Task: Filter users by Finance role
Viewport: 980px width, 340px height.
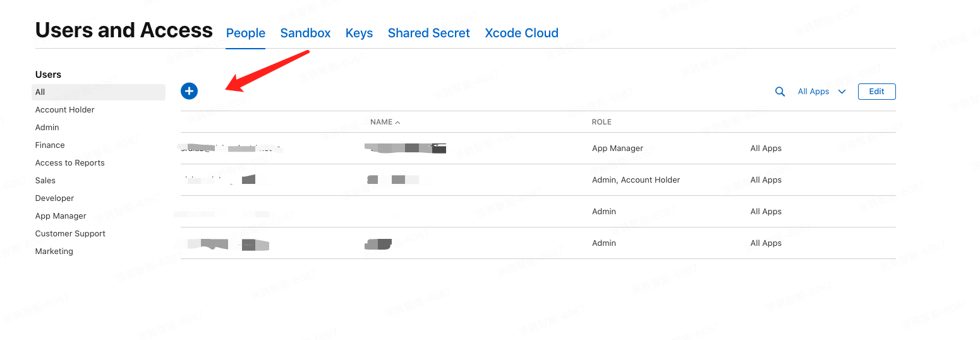Action: (50, 145)
